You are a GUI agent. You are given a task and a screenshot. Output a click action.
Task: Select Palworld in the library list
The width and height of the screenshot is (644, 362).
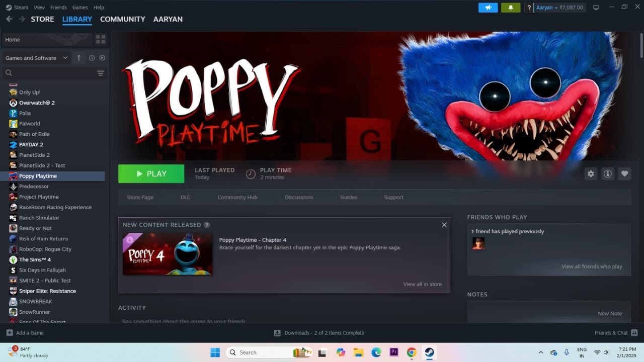(29, 124)
